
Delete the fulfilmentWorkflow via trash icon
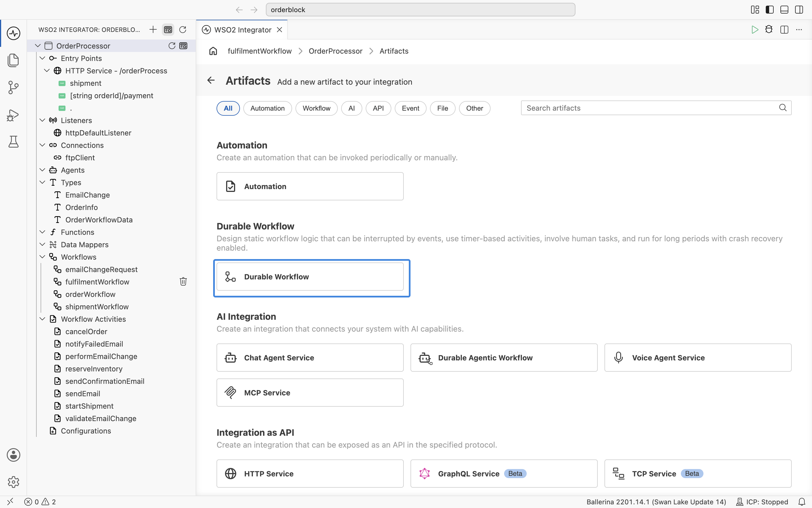click(x=183, y=282)
